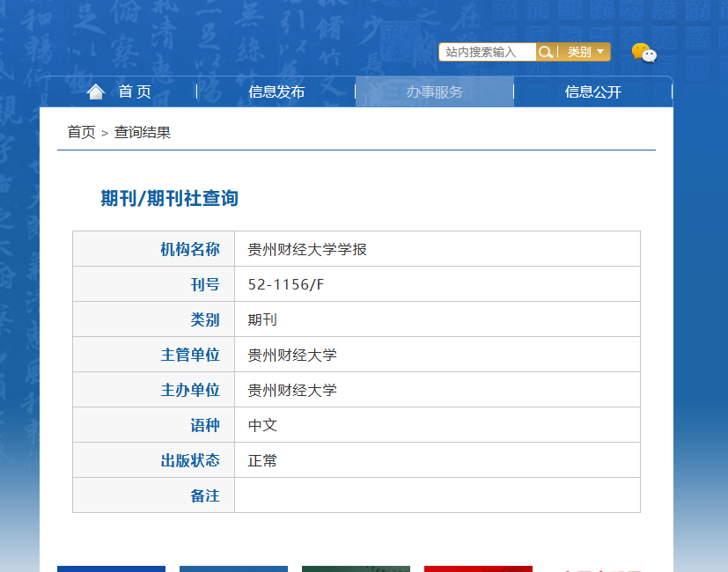Click the 期刊 value in 类别 row
The height and width of the screenshot is (572, 728).
pos(262,320)
